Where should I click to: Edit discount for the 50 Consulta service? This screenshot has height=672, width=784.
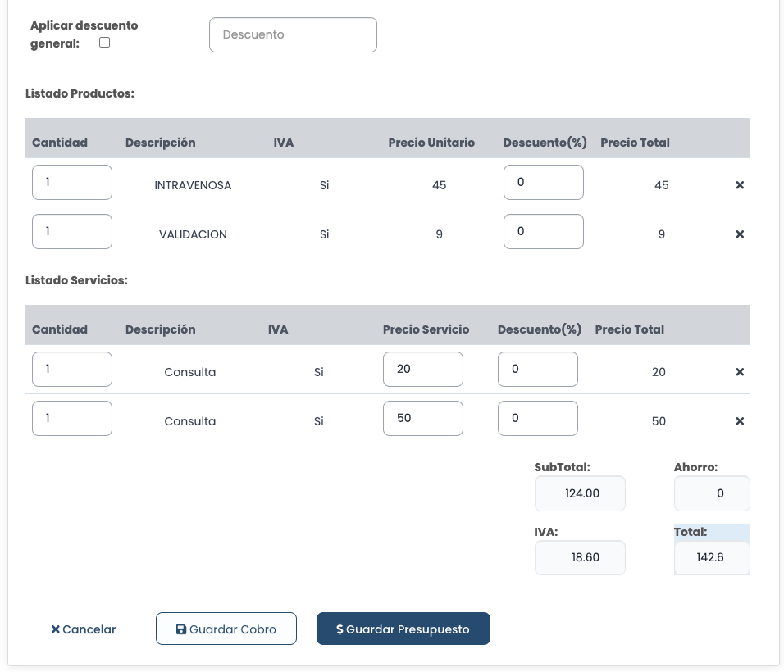[x=538, y=418]
